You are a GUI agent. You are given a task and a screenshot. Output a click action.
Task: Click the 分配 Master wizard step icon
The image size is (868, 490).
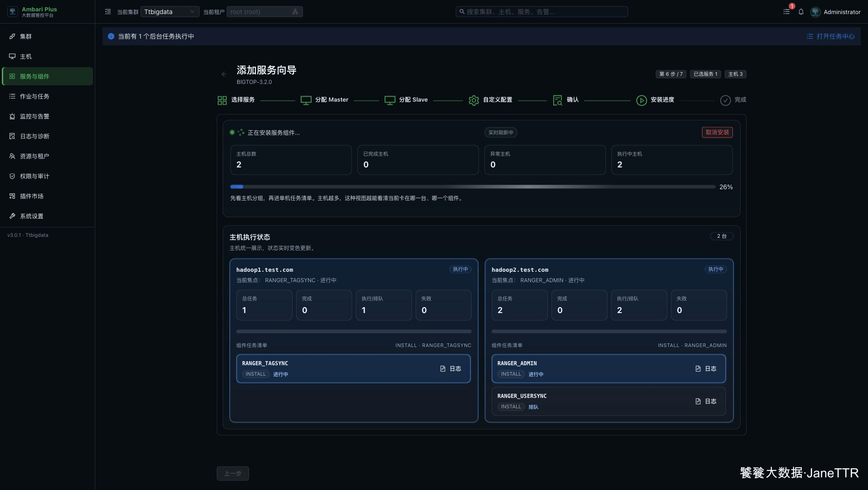(x=306, y=100)
